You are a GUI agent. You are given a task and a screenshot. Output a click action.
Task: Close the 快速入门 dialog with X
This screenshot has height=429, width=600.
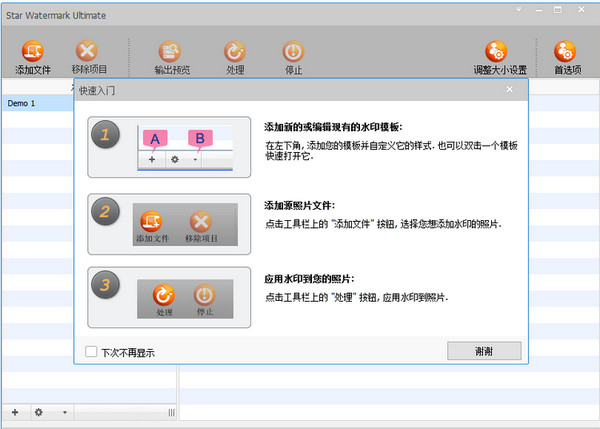click(509, 90)
